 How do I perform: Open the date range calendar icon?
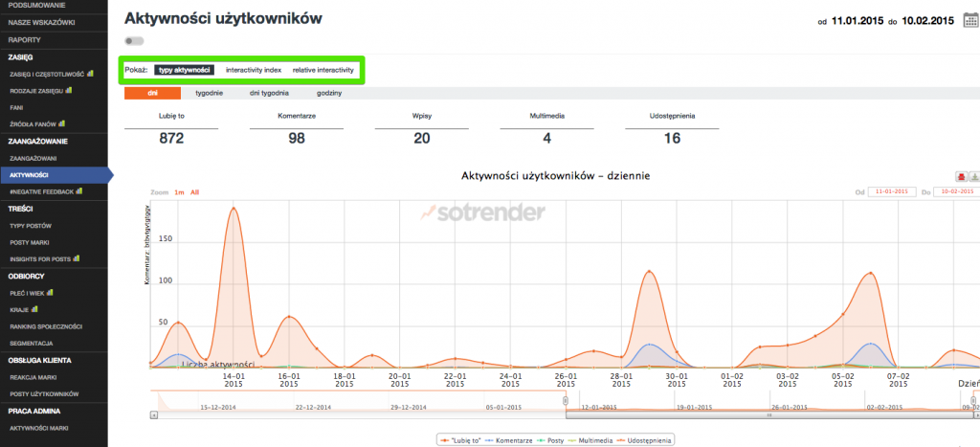click(x=971, y=19)
